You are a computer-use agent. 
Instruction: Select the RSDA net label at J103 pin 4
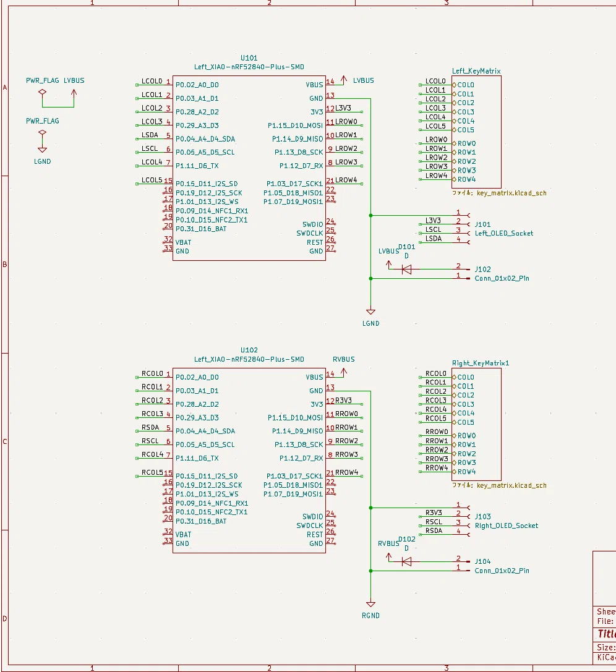(434, 530)
